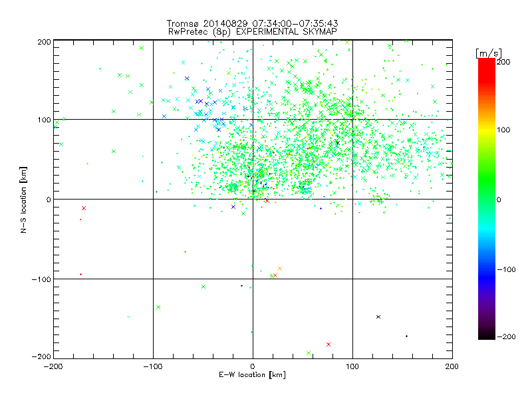Click the subtitle 'RwPretec (8p) EXPERIMENTAL SKYMAP'

[253, 32]
